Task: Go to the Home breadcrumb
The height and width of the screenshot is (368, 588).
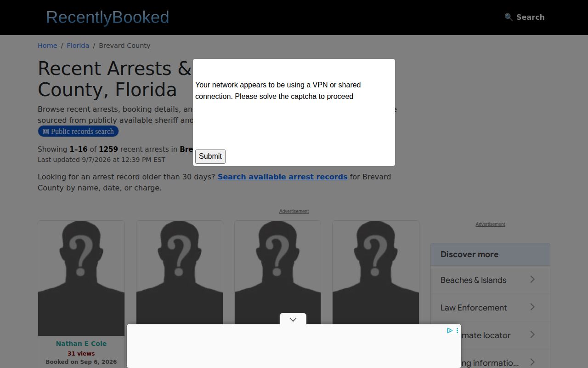Action: pyautogui.click(x=47, y=46)
